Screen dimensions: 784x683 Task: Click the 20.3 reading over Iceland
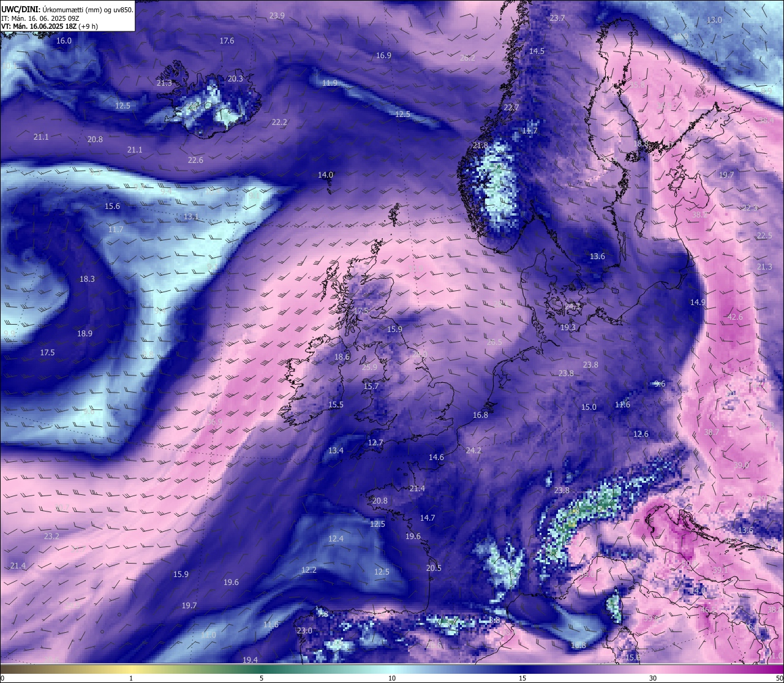(235, 79)
